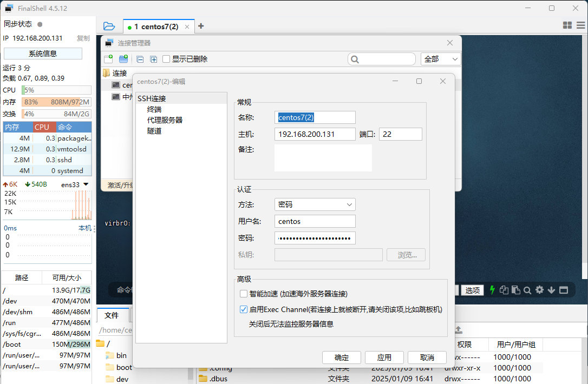The width and height of the screenshot is (588, 384).
Task: Click the 本机 latency link
Action: pyautogui.click(x=85, y=228)
